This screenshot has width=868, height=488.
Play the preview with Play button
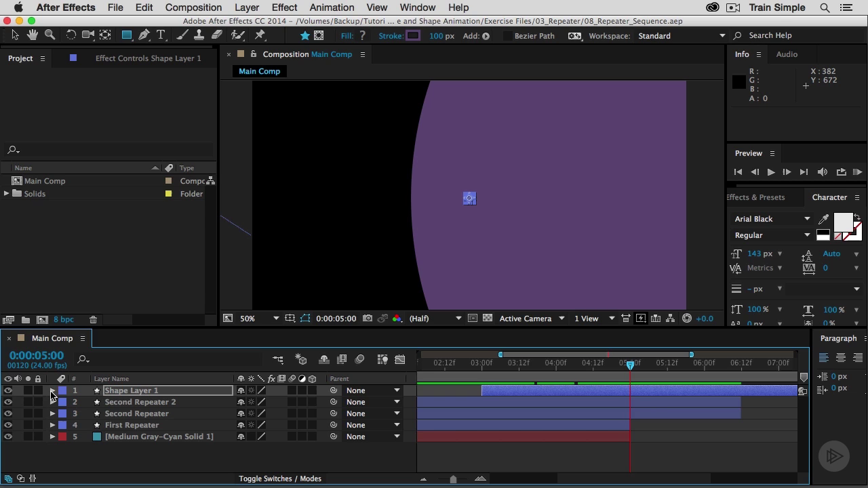[x=770, y=172]
